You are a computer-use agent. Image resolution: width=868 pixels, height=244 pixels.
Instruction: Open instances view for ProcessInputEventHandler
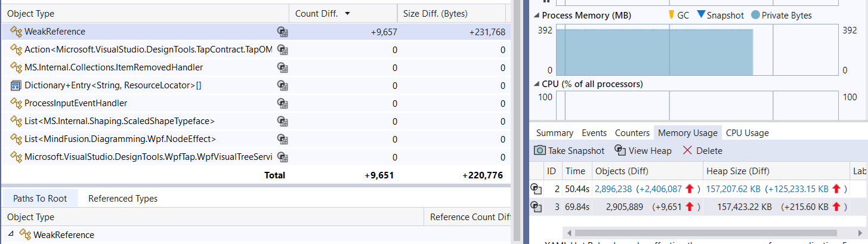point(283,103)
